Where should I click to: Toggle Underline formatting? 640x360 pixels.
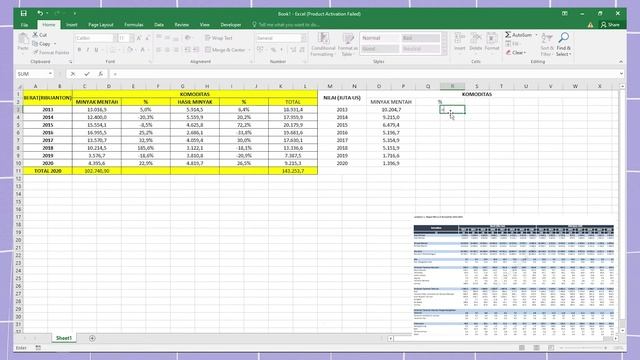pyautogui.click(x=97, y=50)
